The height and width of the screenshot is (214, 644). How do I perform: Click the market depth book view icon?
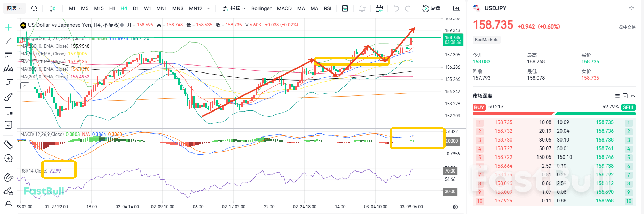point(625,96)
